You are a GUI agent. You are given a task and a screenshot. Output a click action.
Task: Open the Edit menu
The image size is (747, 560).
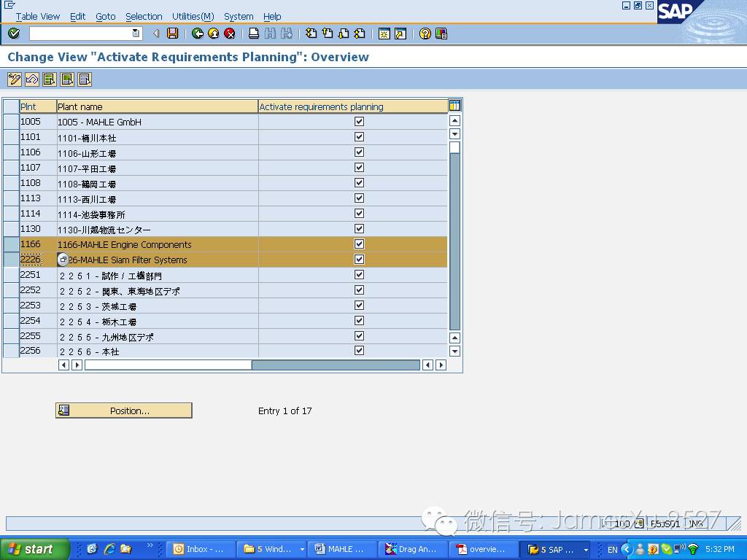[x=77, y=16]
